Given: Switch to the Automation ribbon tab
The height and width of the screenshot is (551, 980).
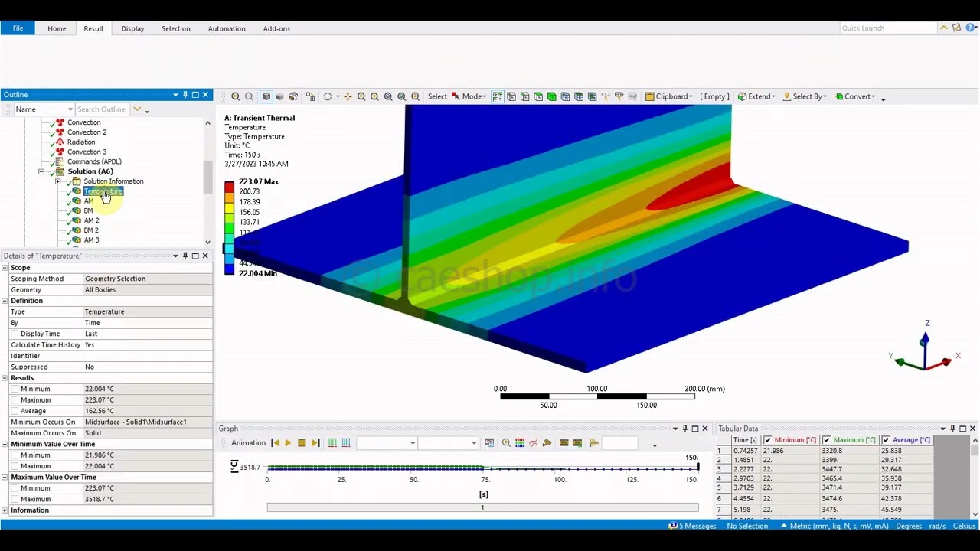Looking at the screenshot, I should tap(227, 28).
